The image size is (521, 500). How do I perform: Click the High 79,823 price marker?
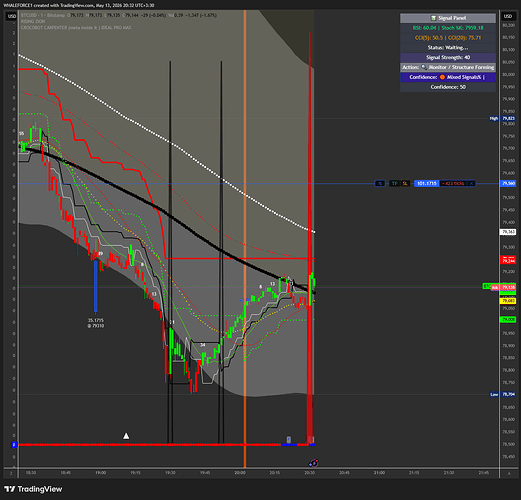(x=503, y=118)
